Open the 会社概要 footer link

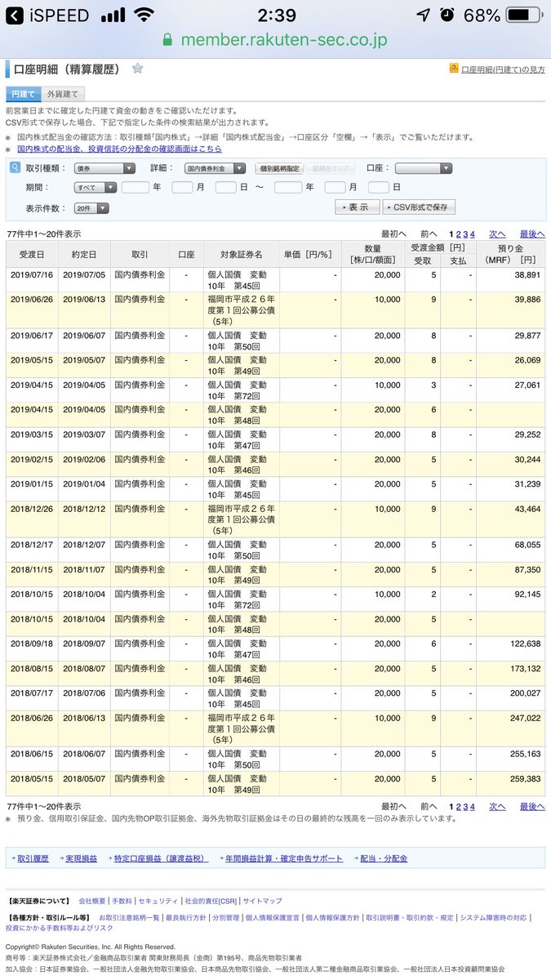point(91,901)
